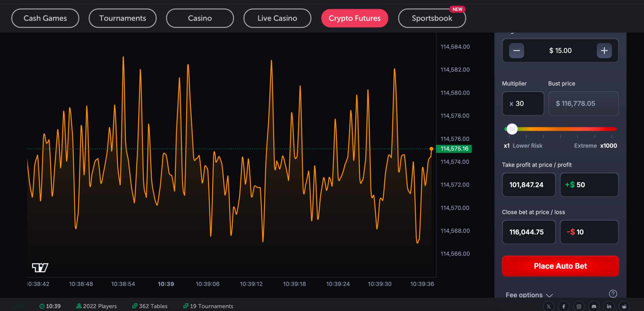Image resolution: width=644 pixels, height=311 pixels.
Task: Open the Live Casino tab
Action: [277, 18]
